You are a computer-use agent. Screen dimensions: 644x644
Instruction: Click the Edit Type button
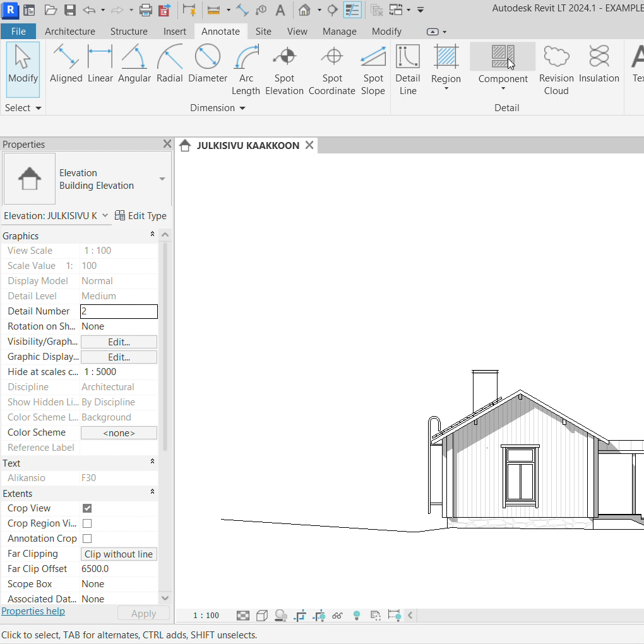coord(140,215)
